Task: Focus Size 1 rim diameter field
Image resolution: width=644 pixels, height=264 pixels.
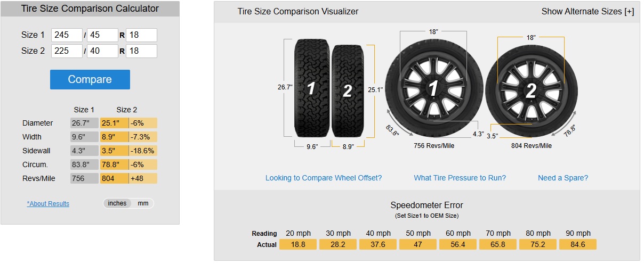Action: (141, 35)
